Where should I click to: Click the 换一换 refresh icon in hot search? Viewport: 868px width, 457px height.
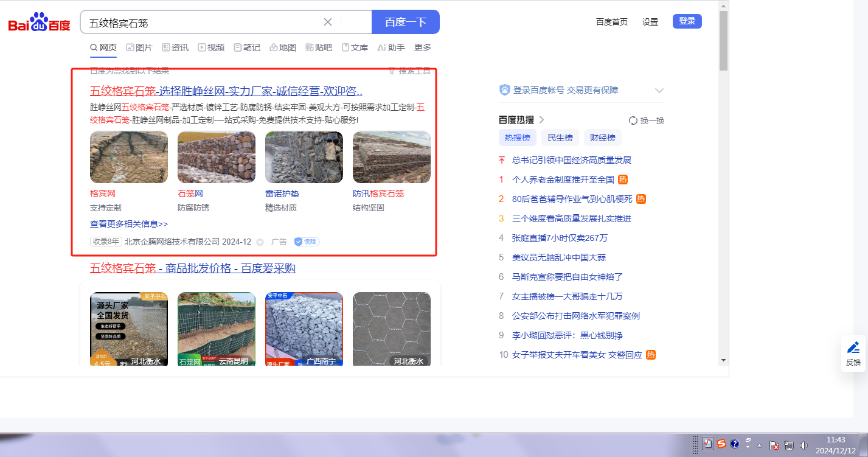(x=633, y=120)
